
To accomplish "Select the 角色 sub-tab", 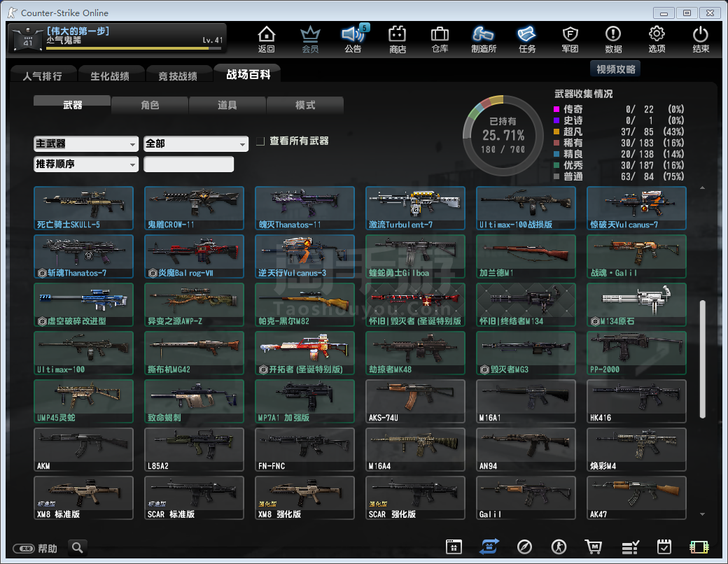I will pos(150,105).
